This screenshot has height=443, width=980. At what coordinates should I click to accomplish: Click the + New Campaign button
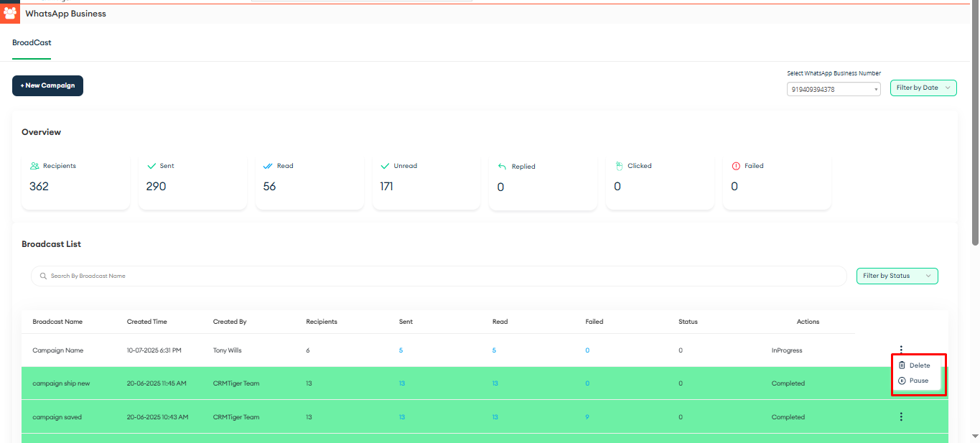coord(48,85)
